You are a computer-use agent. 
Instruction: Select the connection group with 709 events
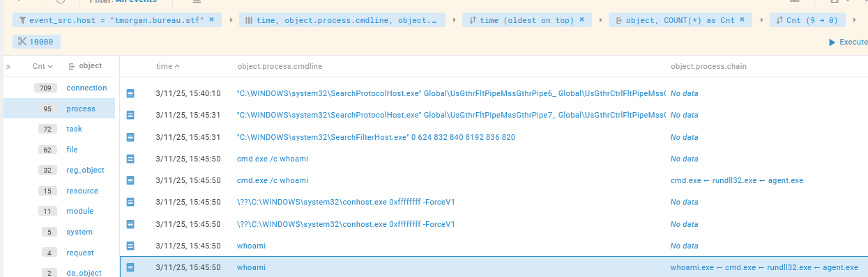pos(59,88)
